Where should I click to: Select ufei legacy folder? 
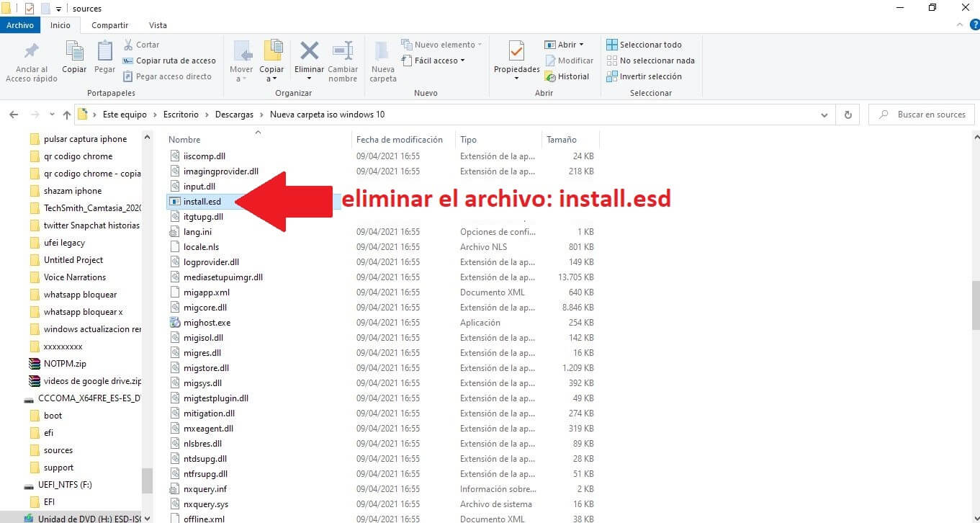64,243
